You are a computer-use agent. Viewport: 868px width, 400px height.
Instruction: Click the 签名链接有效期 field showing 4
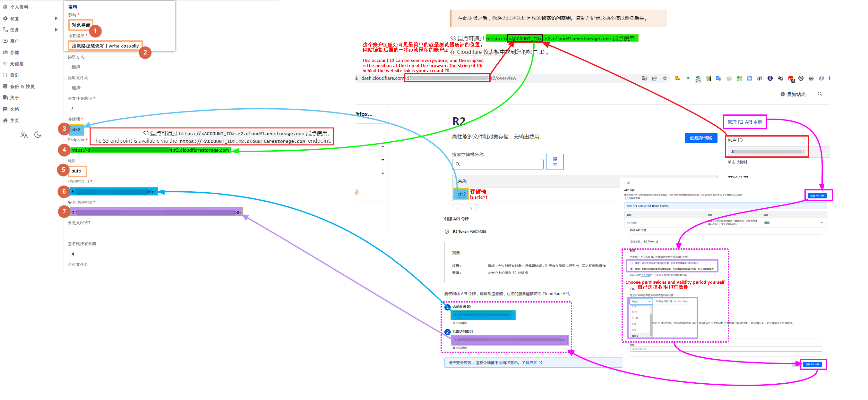tap(73, 254)
